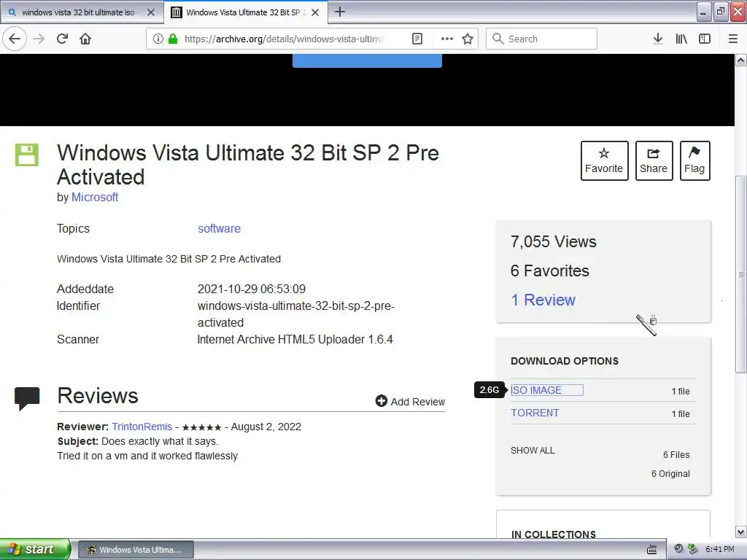
Task: Open the Windows start menu
Action: (x=35, y=549)
